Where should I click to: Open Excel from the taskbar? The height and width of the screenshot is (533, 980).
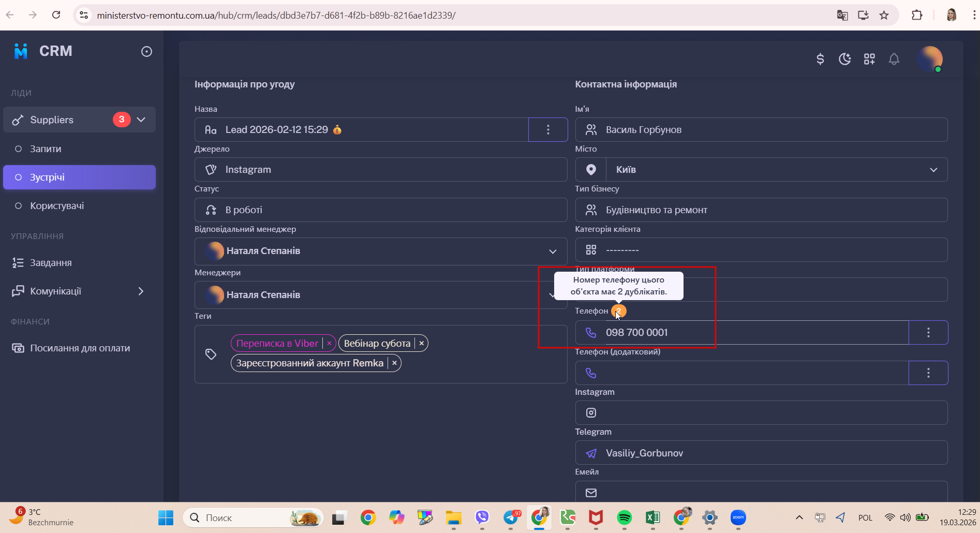(653, 517)
